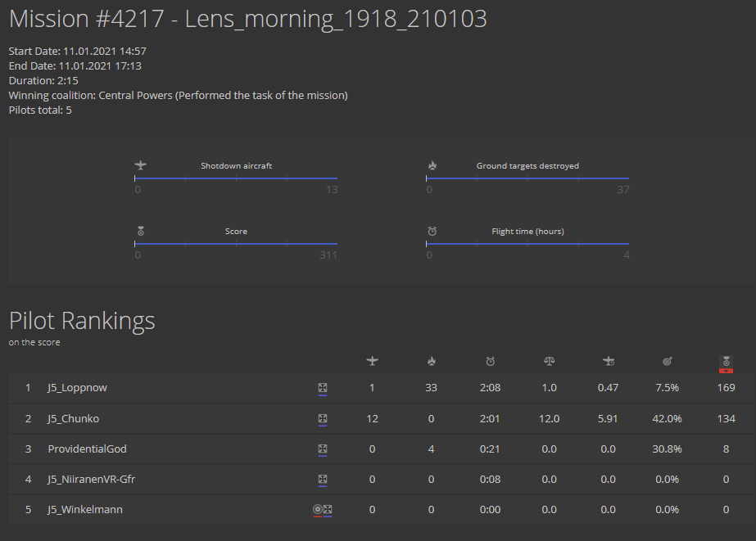The width and height of the screenshot is (756, 541).
Task: Click the Shotdown aircraft progress bar
Action: pos(236,178)
